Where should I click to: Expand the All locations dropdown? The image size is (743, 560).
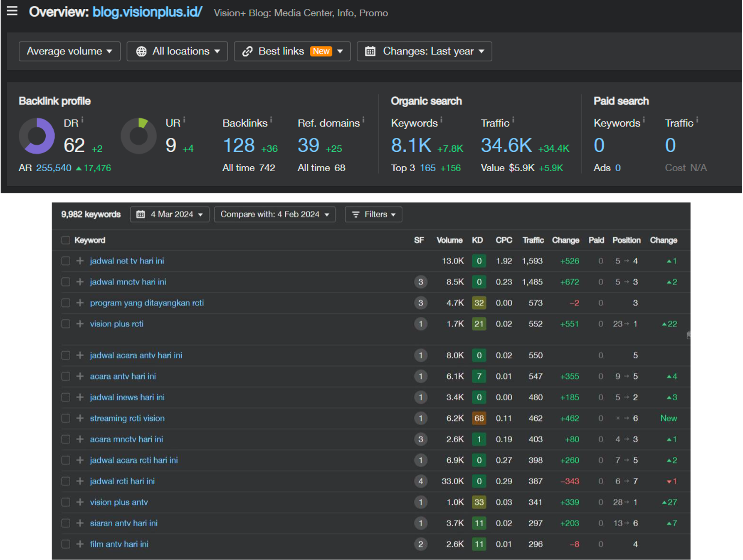178,51
